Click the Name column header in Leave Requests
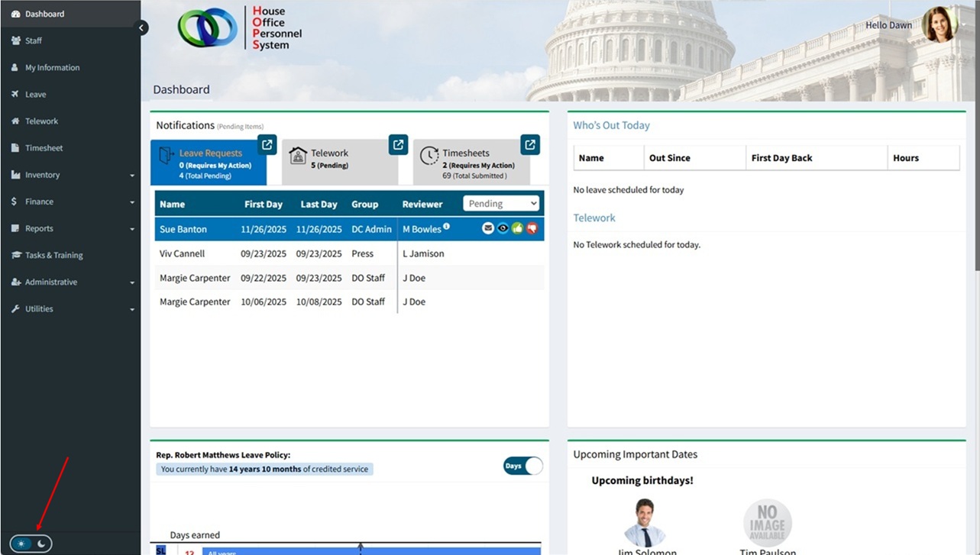The image size is (980, 555). [x=173, y=204]
